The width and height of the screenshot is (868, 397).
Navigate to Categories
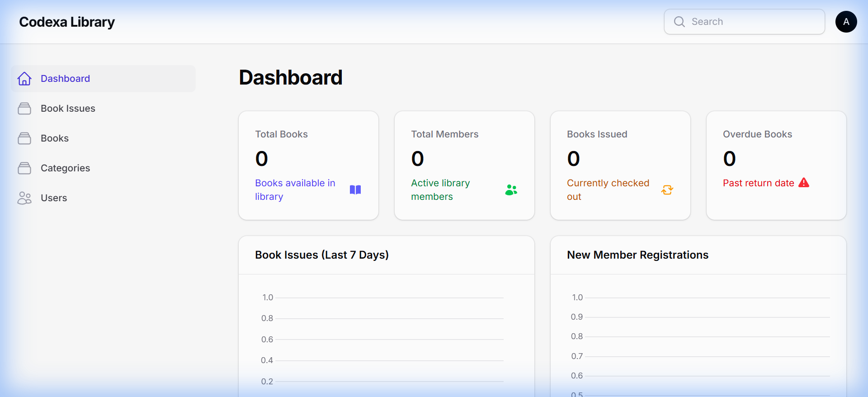click(103, 168)
